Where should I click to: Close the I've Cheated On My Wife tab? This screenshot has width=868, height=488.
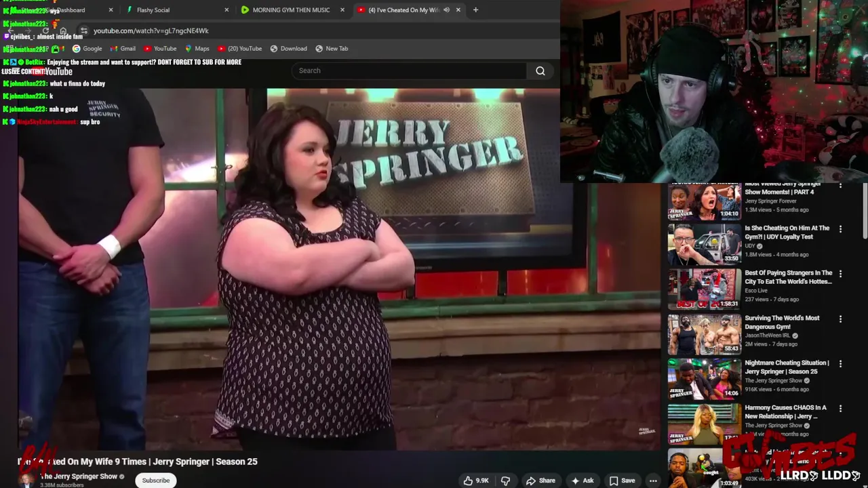tap(458, 10)
